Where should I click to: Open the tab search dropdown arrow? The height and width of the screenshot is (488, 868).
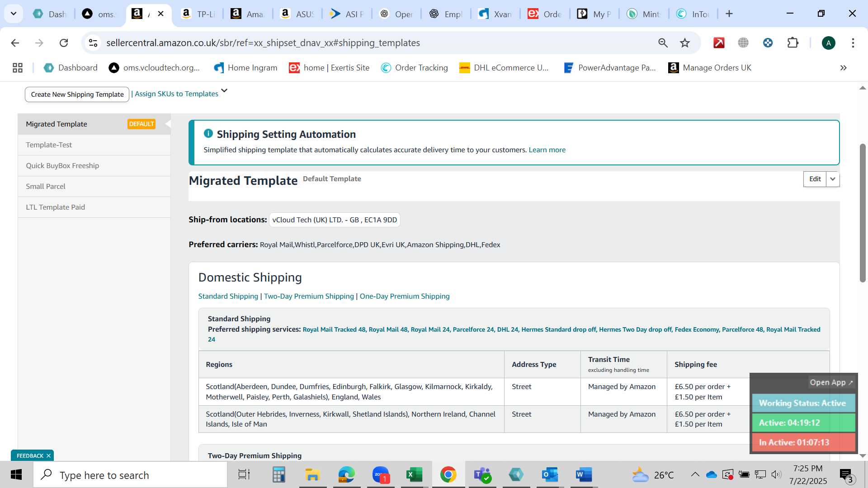point(14,14)
